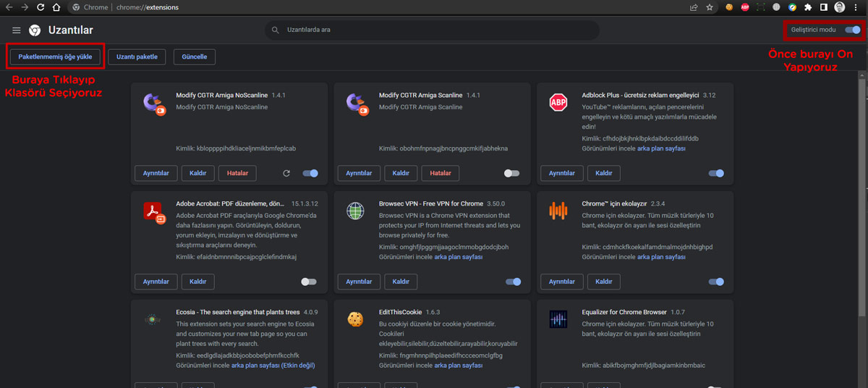Screen dimensions: 868x388
Task: Open Adblock Plus arka plan sayfası link
Action: tap(661, 148)
